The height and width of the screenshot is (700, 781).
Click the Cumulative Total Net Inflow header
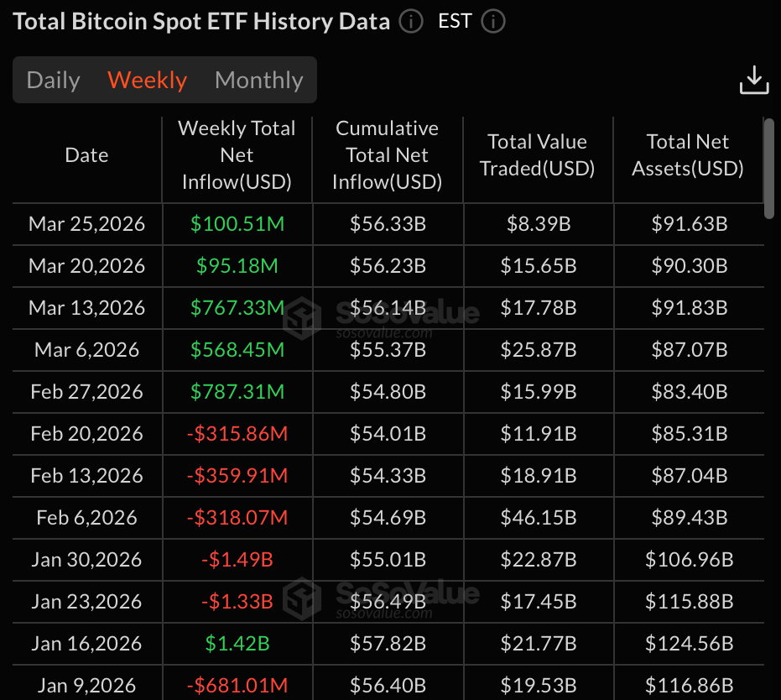387,154
